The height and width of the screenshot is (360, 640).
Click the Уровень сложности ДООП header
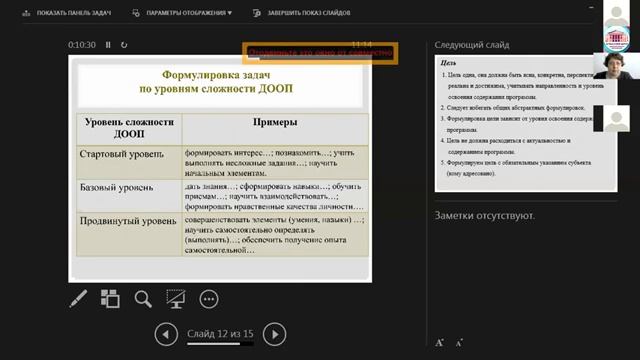129,129
